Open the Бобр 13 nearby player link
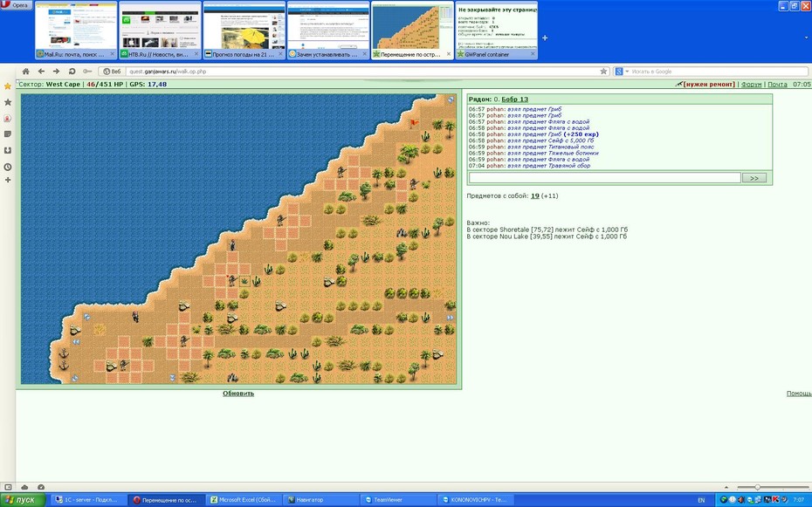 pos(515,99)
